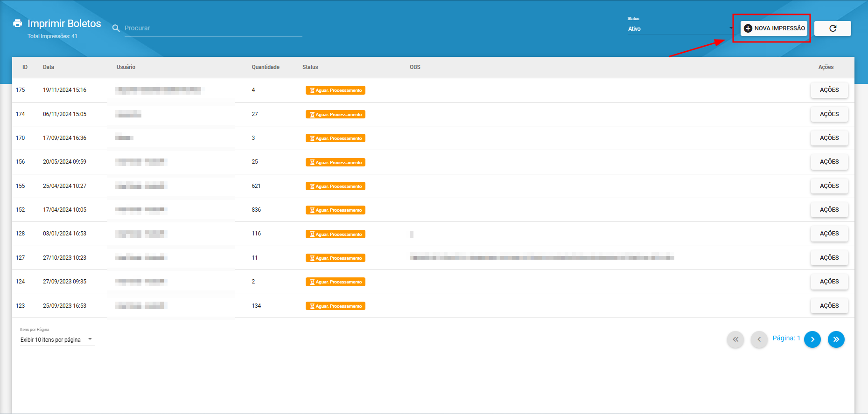This screenshot has width=868, height=414.
Task: Click the ID column header
Action: pos(25,67)
